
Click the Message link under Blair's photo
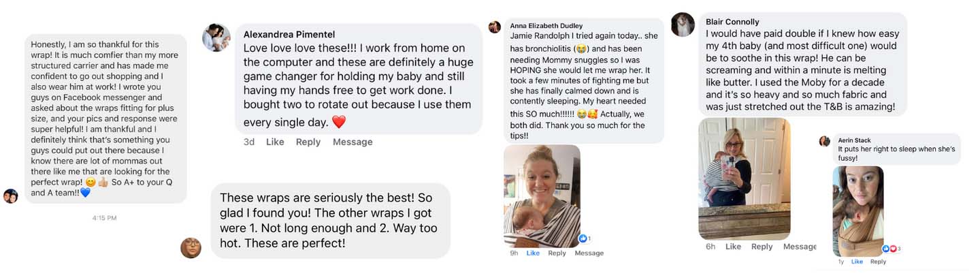coord(799,247)
